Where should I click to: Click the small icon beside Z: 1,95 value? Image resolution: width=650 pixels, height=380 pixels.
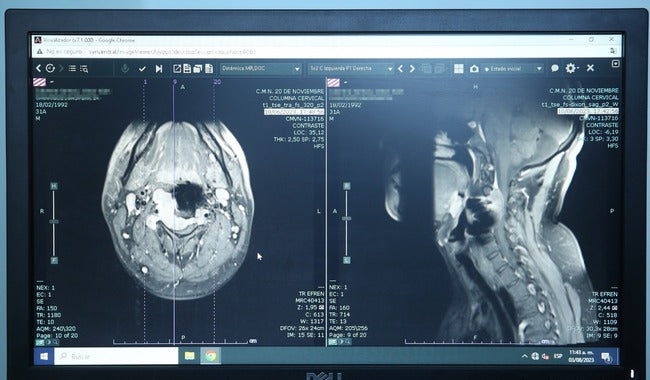click(x=321, y=307)
